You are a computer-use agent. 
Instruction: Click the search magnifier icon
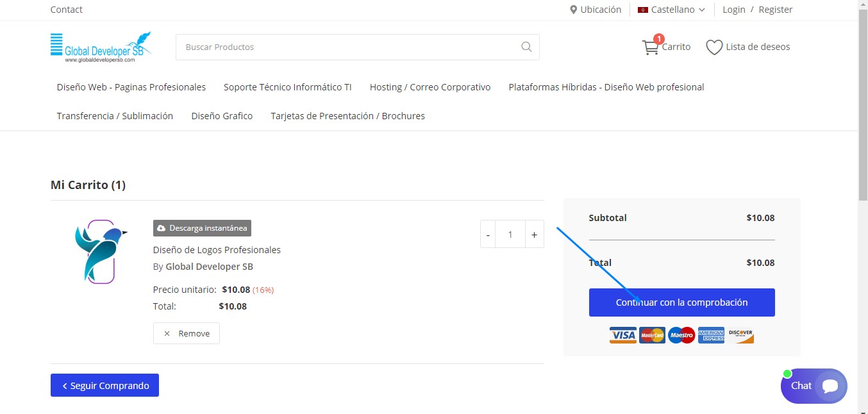pyautogui.click(x=526, y=47)
